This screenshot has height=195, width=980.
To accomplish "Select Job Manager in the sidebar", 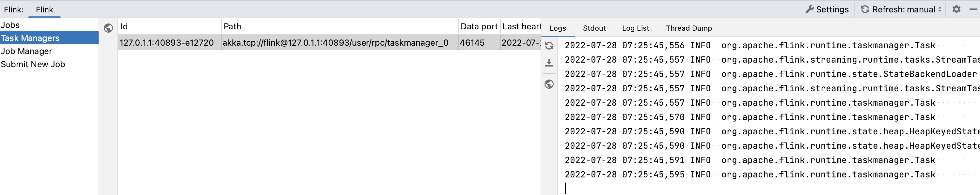I will coord(26,51).
